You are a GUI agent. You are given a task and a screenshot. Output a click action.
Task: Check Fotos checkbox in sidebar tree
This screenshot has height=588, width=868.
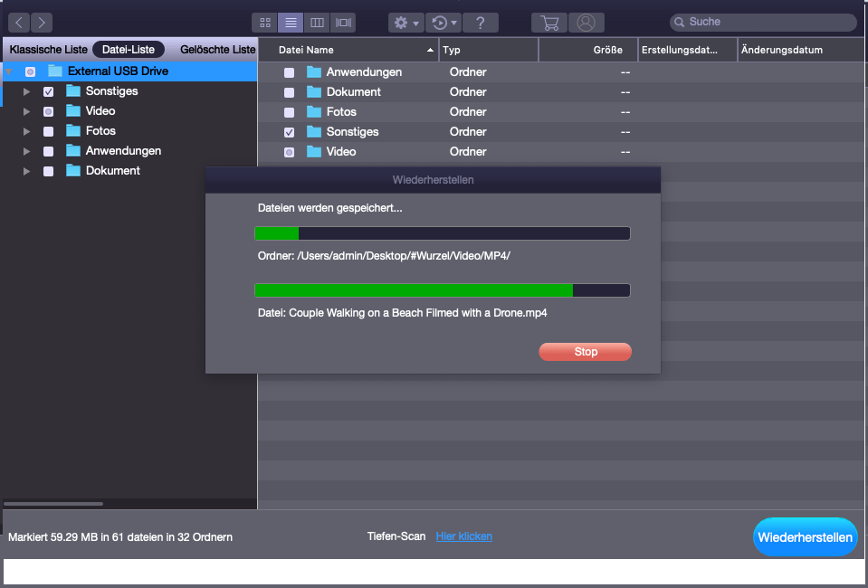[48, 131]
